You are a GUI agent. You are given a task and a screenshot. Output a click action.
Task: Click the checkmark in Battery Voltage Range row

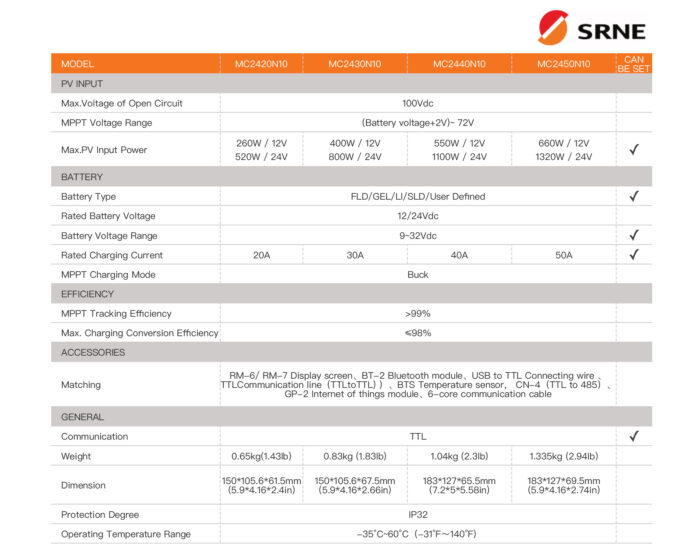(x=634, y=235)
